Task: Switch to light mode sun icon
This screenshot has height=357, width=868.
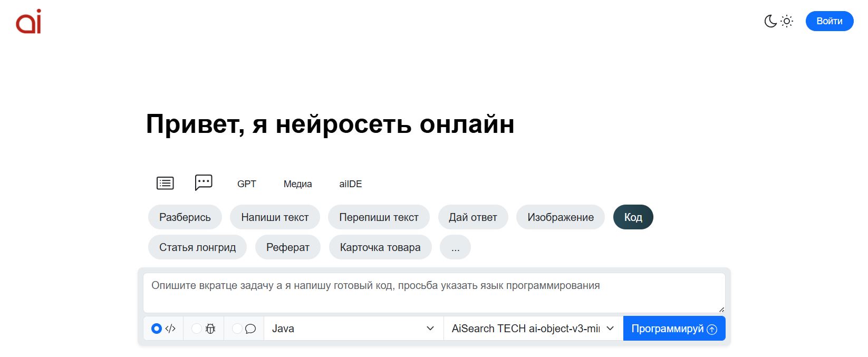Action: [x=787, y=21]
